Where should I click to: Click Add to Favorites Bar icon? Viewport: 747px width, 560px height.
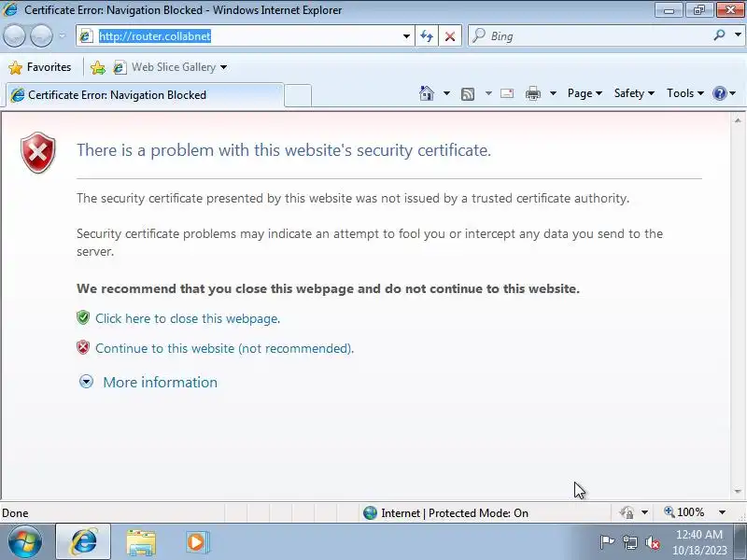click(98, 67)
